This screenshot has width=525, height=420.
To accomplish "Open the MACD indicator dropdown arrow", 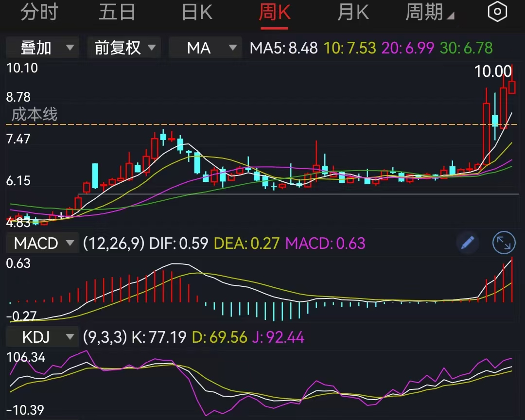I will [x=70, y=243].
